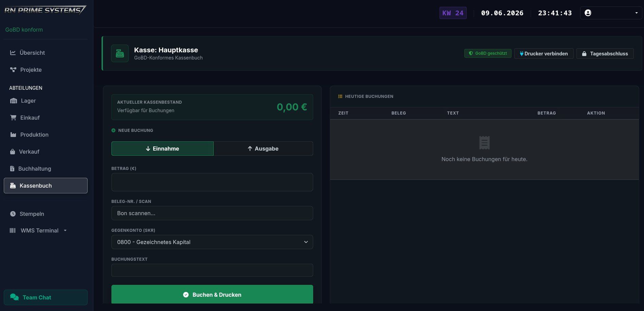Open the user account dropdown arrow
This screenshot has height=311, width=644.
(x=637, y=13)
